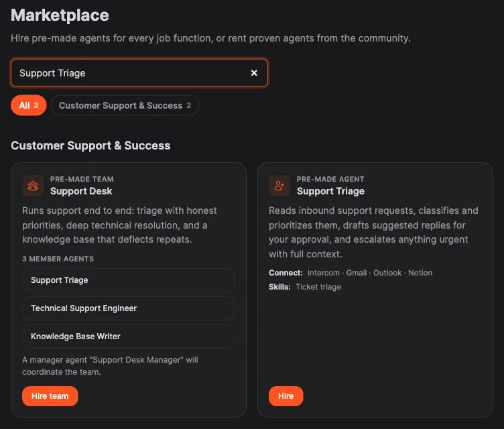Filter by the Customer Support & Success pill
This screenshot has height=429, width=504.
(x=125, y=105)
